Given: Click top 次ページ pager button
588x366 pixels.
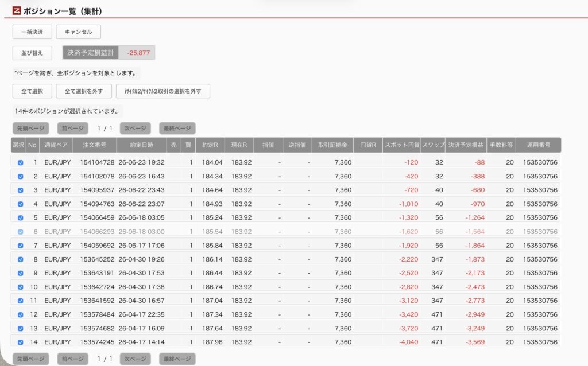Looking at the screenshot, I should click(136, 128).
